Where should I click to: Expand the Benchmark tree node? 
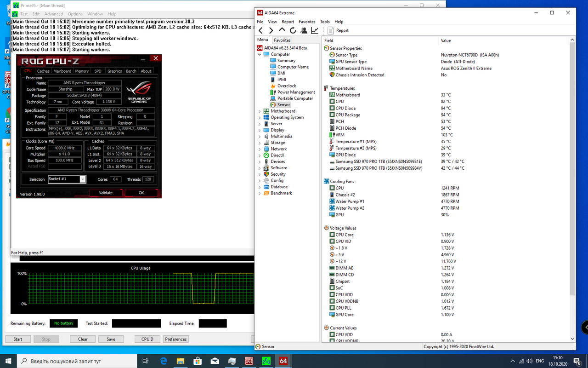click(x=260, y=193)
